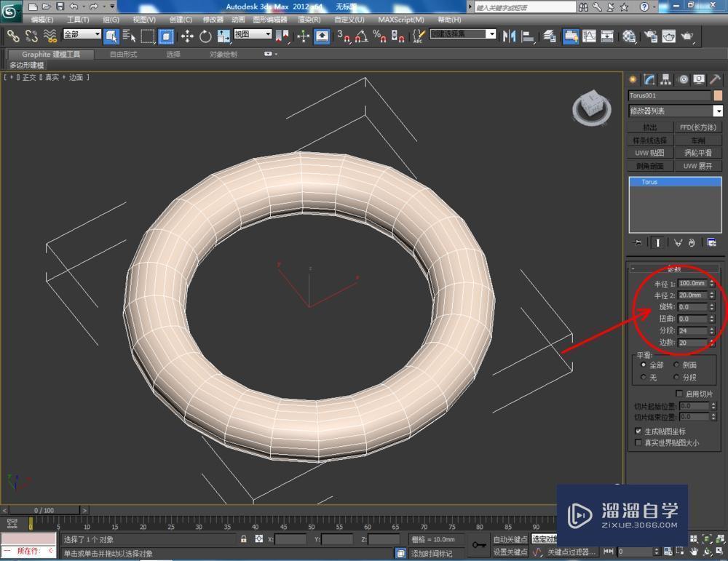The height and width of the screenshot is (561, 728).
Task: Select the Select and Rotate tool
Action: 205,36
